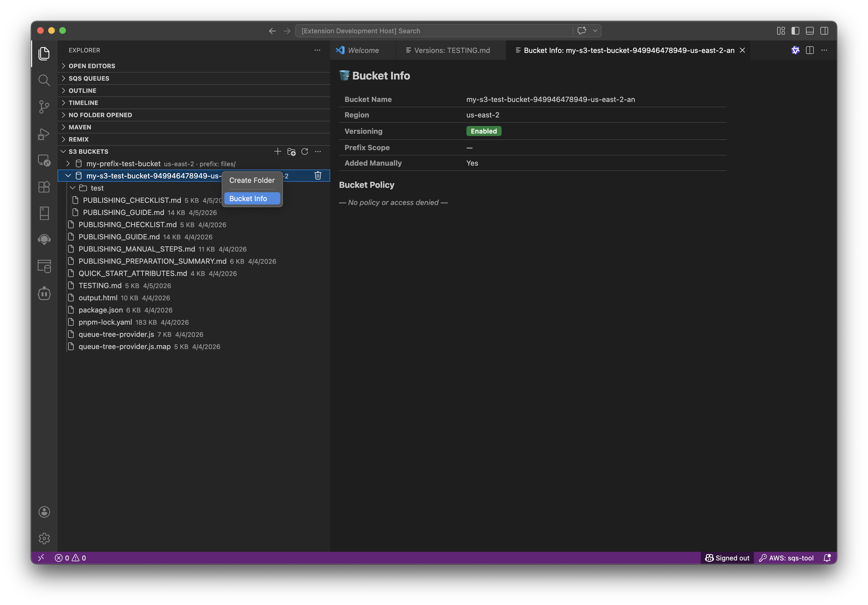Screen dimensions: 868x605
Task: Toggle the secondary side bar
Action: click(824, 31)
